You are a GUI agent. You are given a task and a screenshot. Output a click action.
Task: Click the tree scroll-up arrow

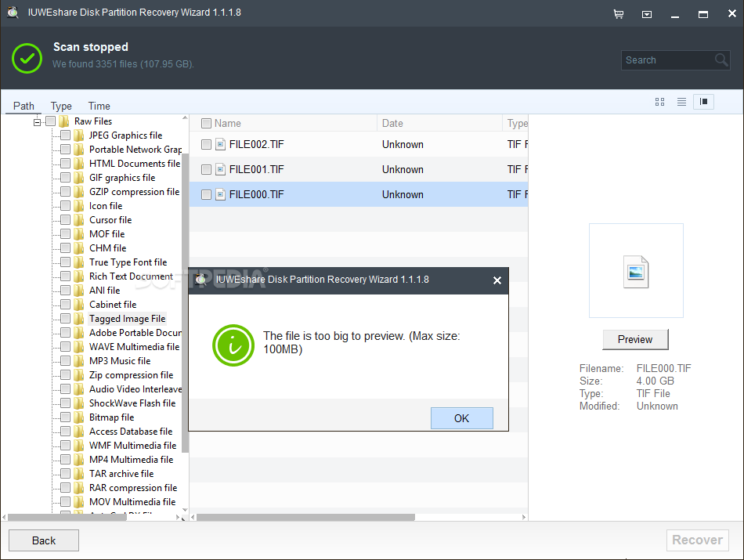coord(185,117)
